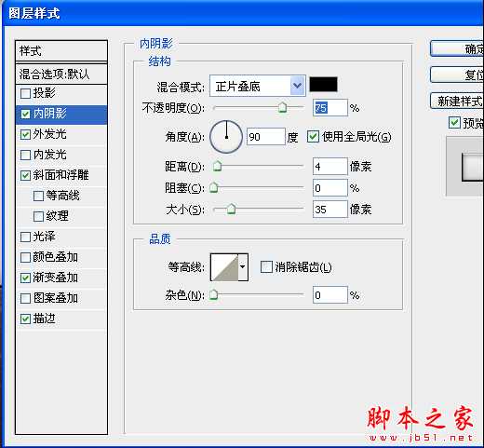484x448 pixels.
Task: Toggle the 外发光 outer glow checkbox
Action: pos(25,134)
